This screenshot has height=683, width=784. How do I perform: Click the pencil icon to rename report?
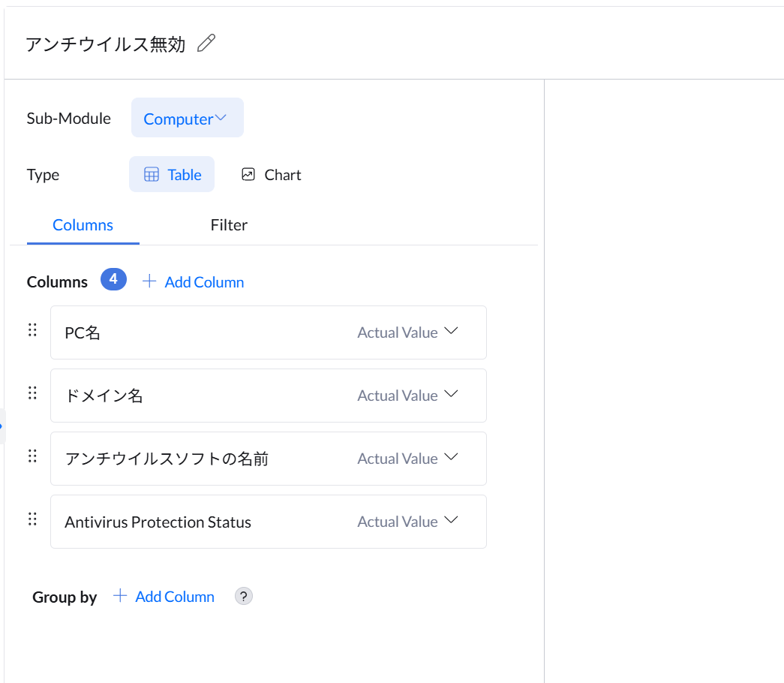point(206,44)
